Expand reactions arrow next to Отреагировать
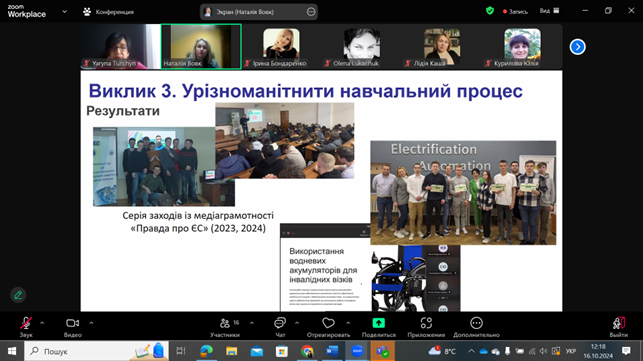Screen dimensions: 643x361 tap(348, 323)
